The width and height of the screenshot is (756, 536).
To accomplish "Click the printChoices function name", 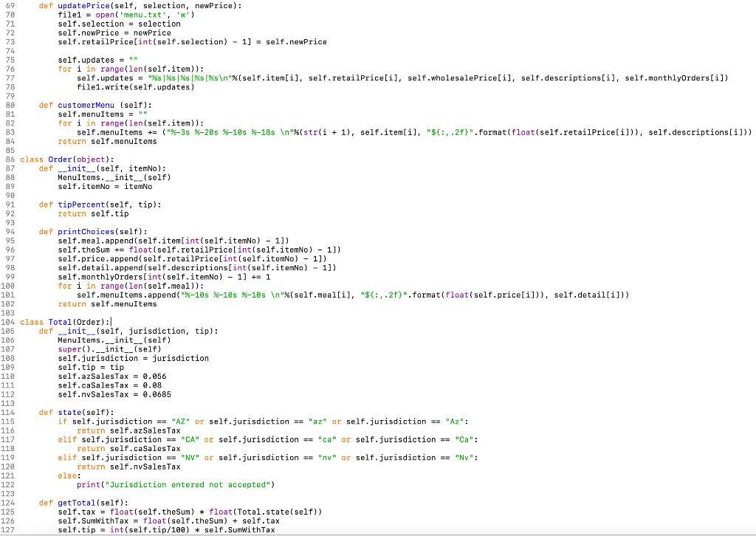I will 85,231.
